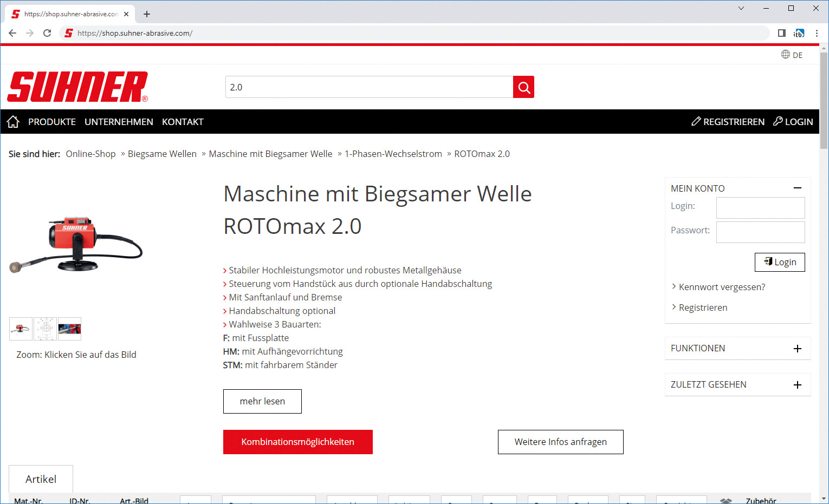Click the 'Wahlweise 3 Bauarten:' line
Image resolution: width=829 pixels, height=504 pixels.
[275, 324]
